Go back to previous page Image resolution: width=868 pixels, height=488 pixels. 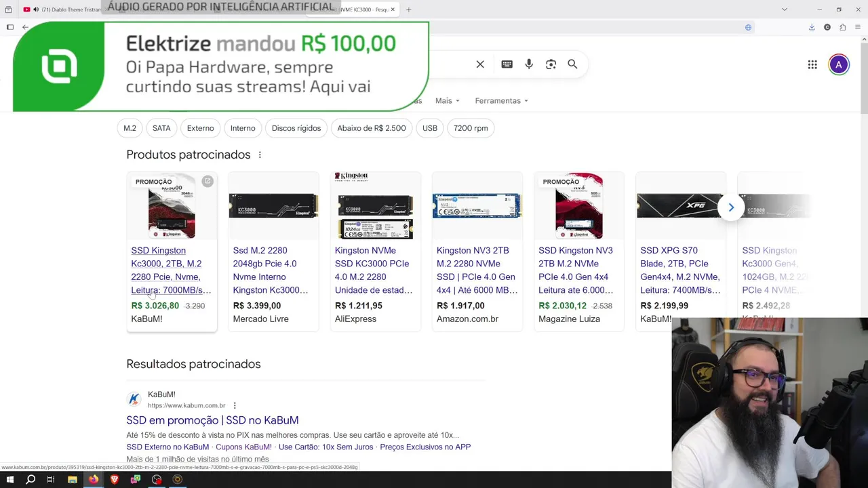[x=25, y=27]
